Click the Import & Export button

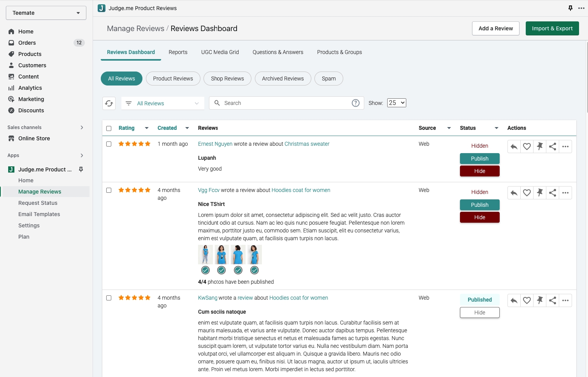tap(552, 28)
